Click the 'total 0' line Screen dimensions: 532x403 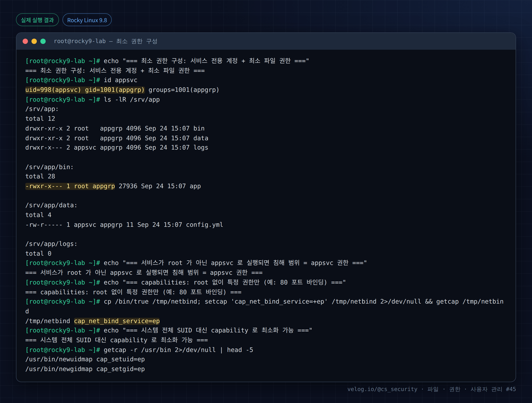point(38,253)
